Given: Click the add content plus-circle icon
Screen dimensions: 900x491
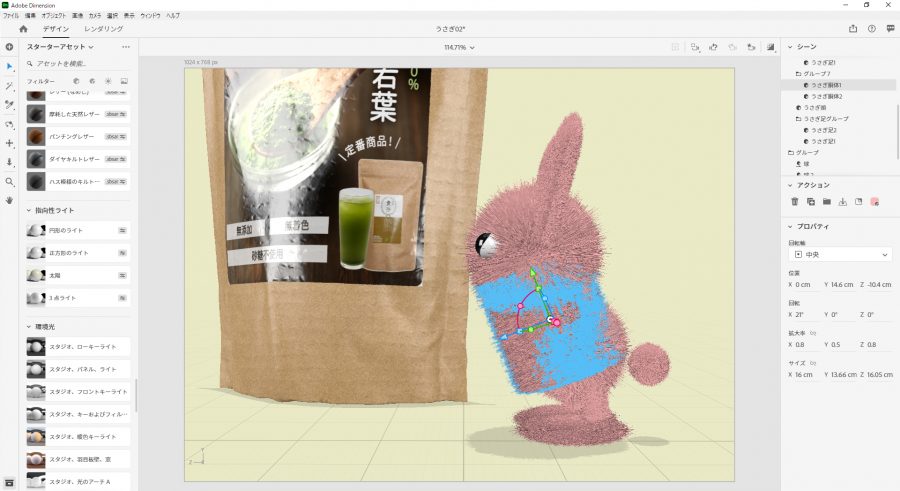Looking at the screenshot, I should click(9, 47).
